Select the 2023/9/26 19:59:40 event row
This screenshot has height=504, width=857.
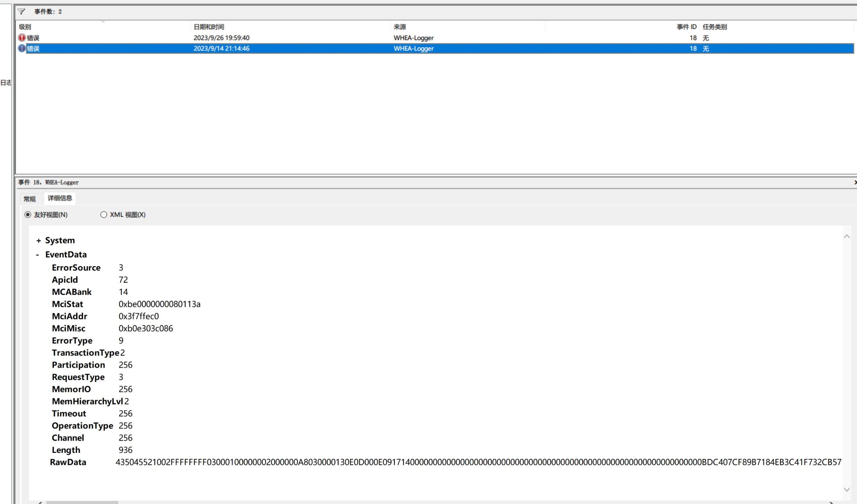436,38
